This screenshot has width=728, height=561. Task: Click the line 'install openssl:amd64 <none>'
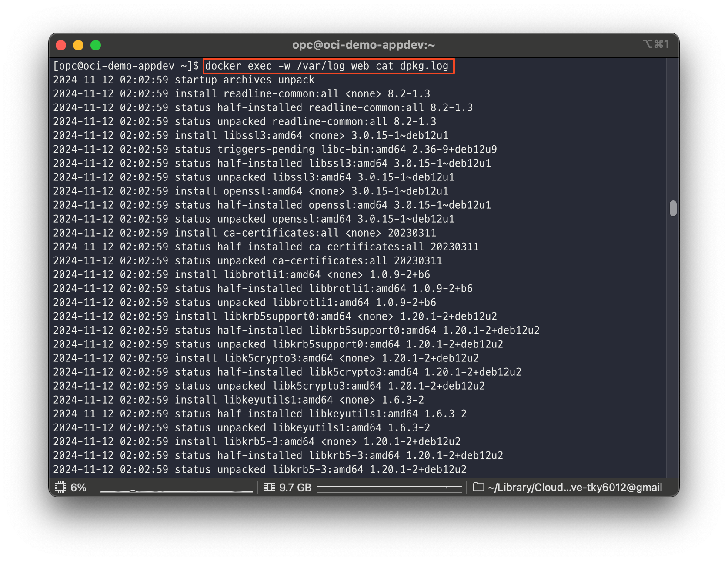(251, 191)
